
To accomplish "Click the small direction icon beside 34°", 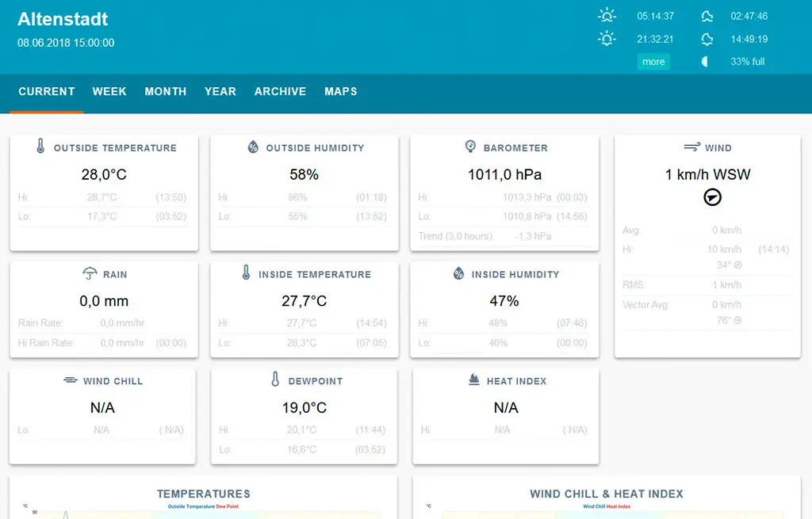I will click(738, 265).
